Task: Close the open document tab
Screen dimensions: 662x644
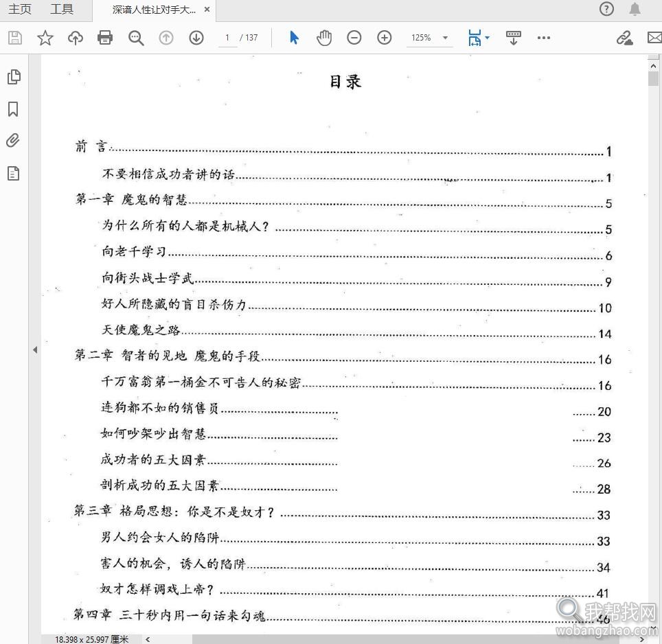Action: 207,10
